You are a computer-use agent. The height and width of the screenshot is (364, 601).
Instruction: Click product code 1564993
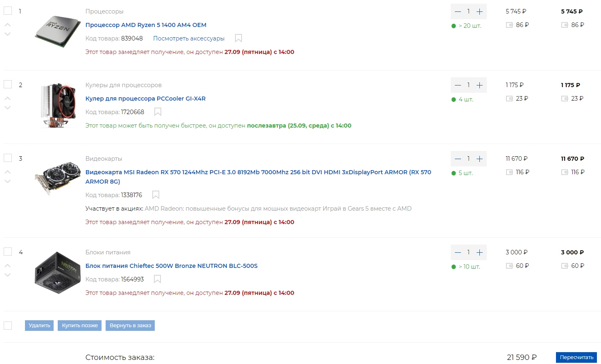pyautogui.click(x=132, y=279)
